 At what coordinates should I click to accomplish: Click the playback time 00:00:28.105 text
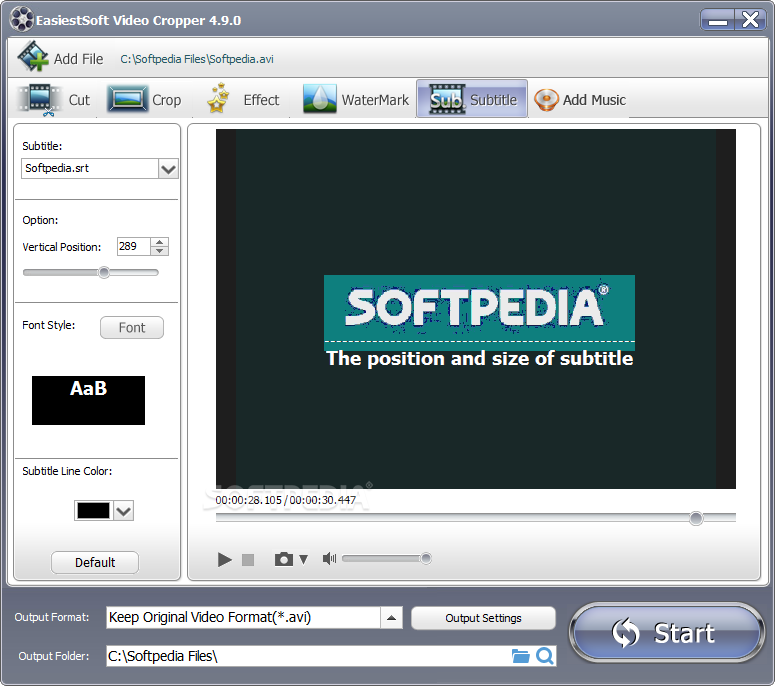[249, 500]
